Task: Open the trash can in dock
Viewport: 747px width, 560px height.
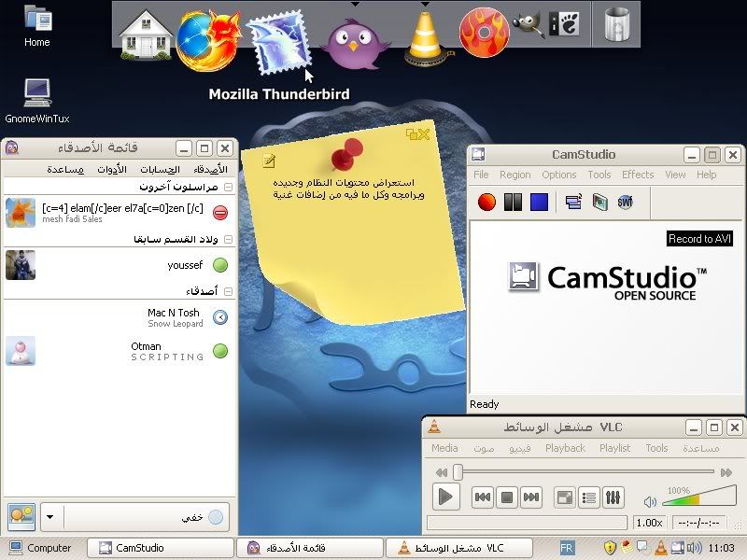Action: pos(617,25)
